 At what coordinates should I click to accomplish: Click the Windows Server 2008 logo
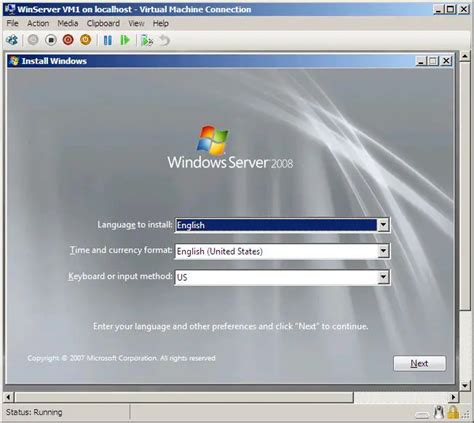230,147
